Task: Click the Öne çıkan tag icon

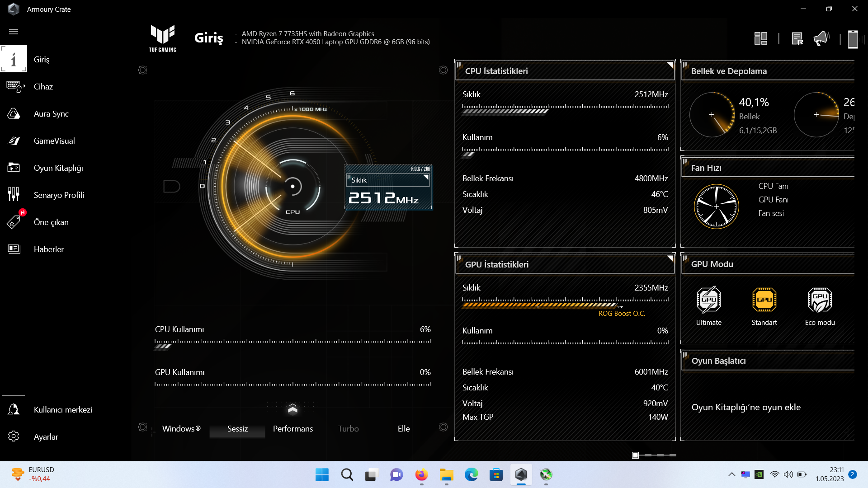Action: 14,222
